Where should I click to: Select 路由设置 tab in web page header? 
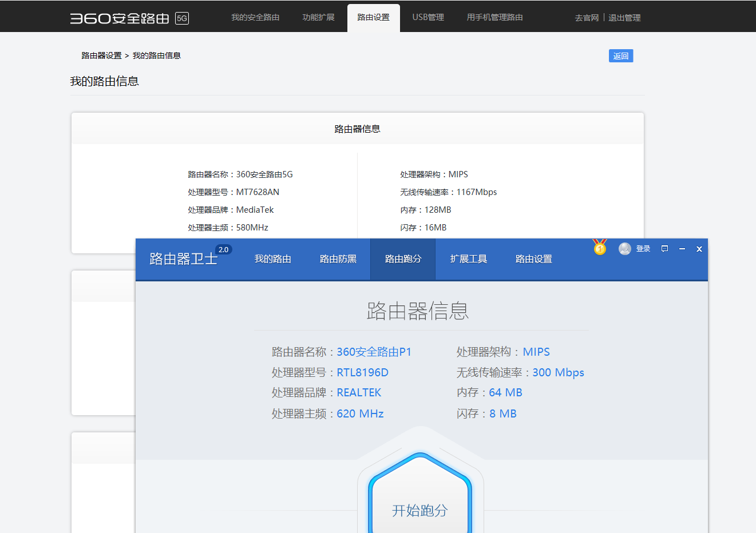[373, 18]
